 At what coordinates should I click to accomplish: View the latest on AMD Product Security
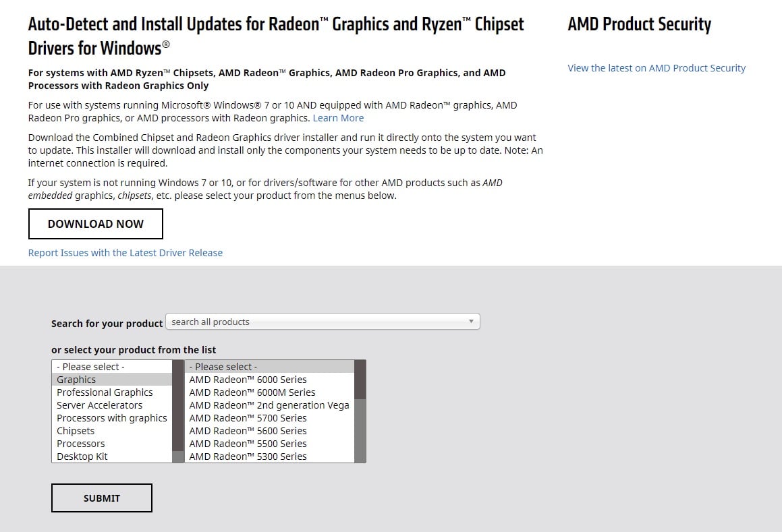(657, 68)
